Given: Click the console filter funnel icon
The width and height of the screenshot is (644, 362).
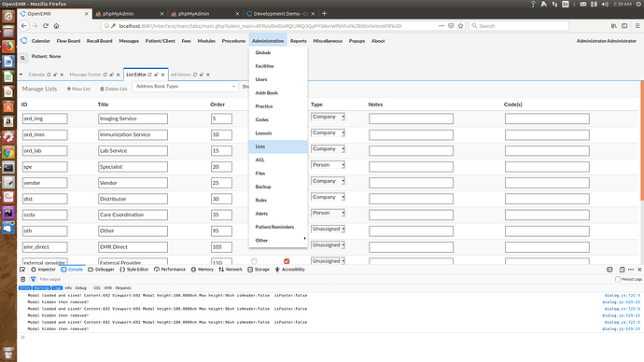Looking at the screenshot, I should (x=34, y=280).
